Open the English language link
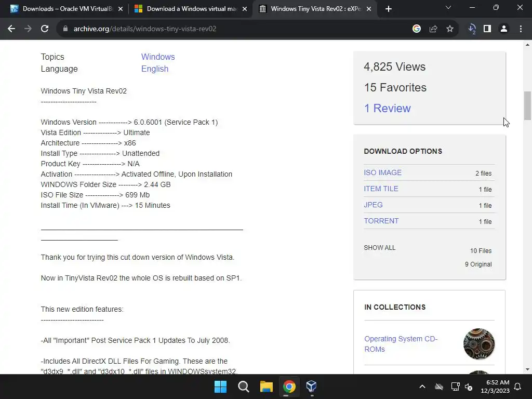 tap(155, 69)
